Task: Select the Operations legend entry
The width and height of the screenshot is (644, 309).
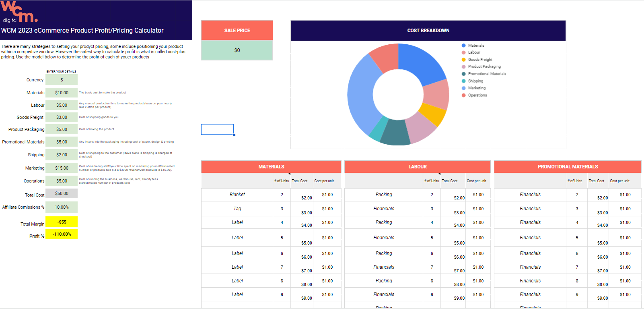Action: [477, 95]
